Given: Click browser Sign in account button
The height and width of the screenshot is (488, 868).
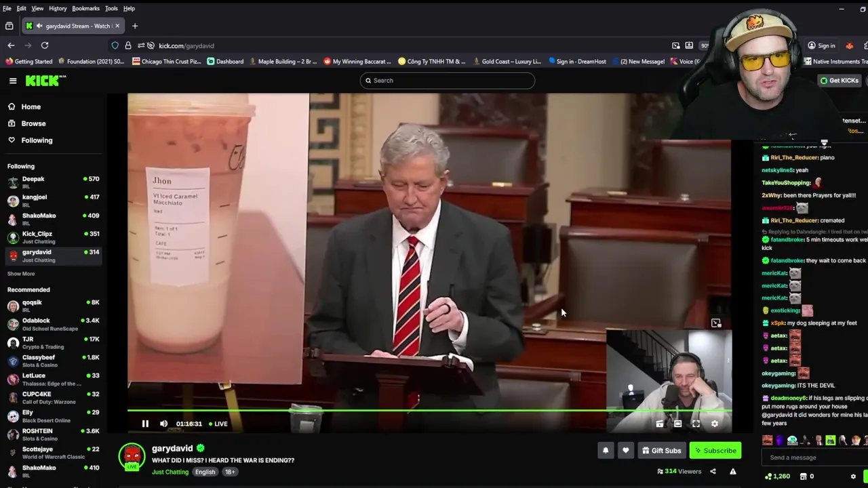Looking at the screenshot, I should point(821,45).
